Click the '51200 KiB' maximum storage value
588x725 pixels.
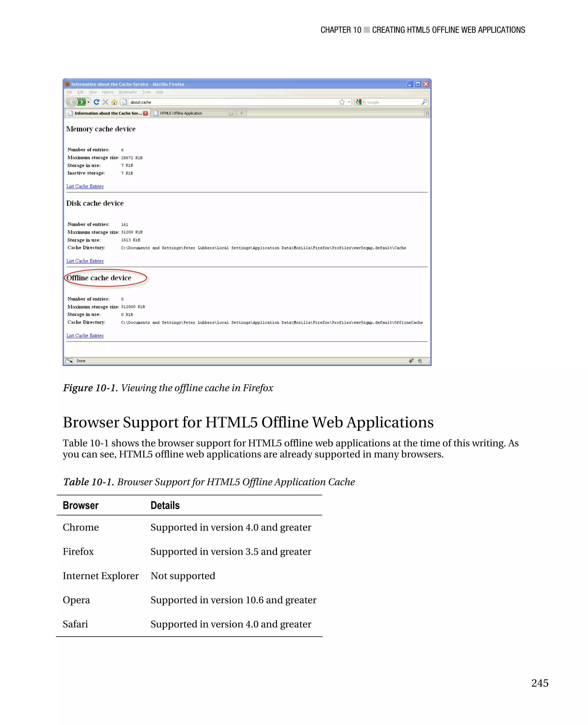[x=132, y=232]
